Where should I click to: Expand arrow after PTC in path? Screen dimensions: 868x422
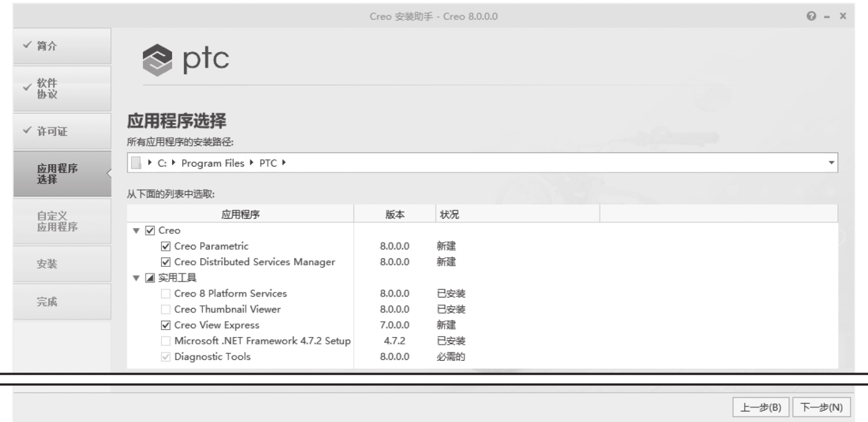284,163
